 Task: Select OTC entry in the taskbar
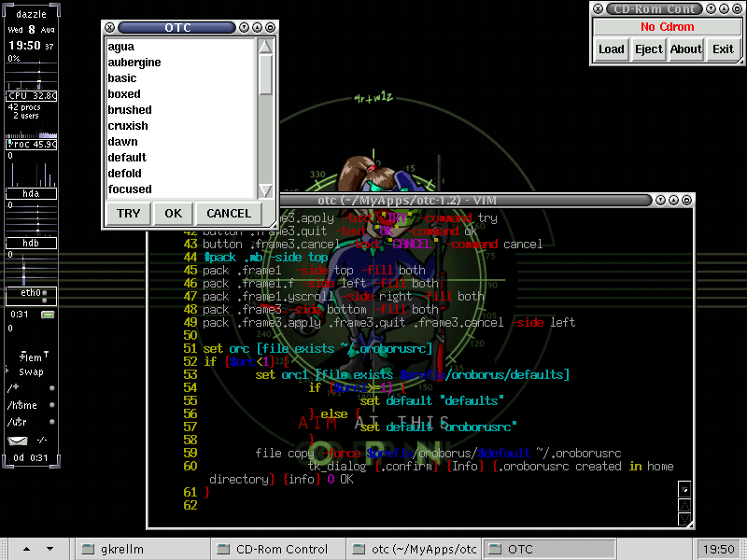click(x=549, y=550)
